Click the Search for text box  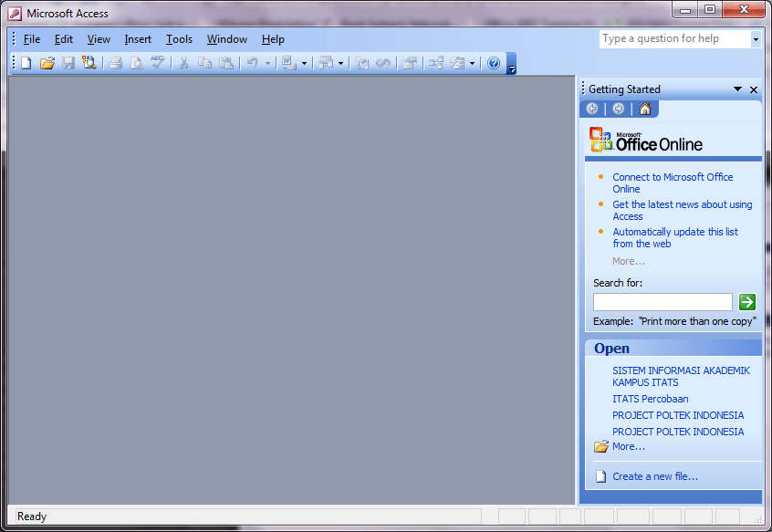tap(662, 302)
